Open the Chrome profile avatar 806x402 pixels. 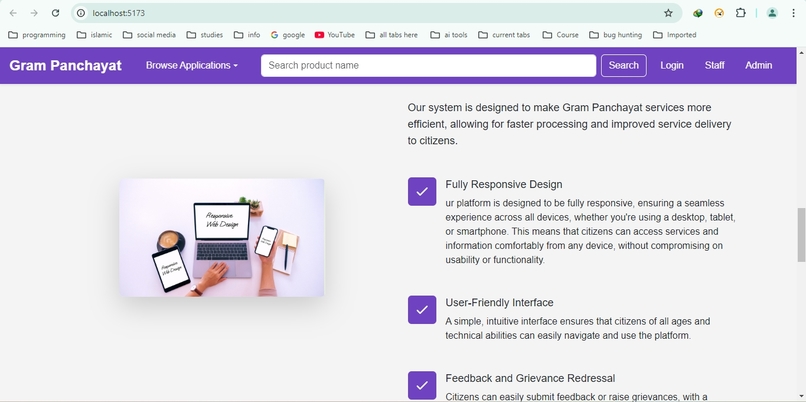[772, 13]
